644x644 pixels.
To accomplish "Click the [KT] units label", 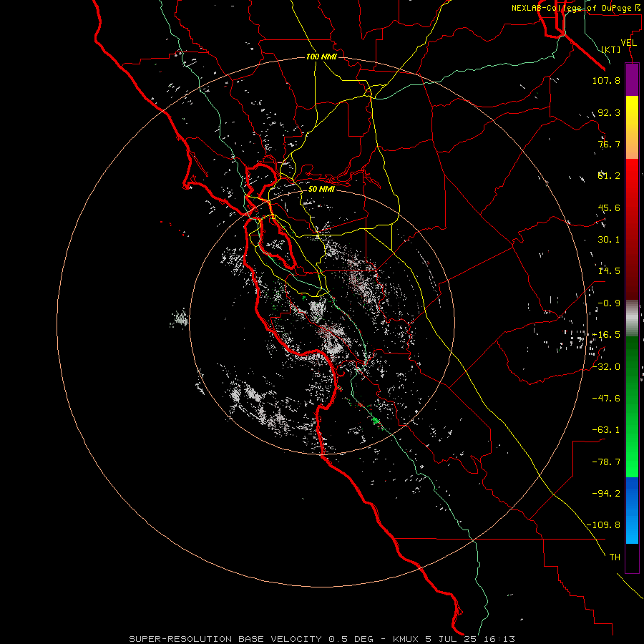I will pos(611,49).
